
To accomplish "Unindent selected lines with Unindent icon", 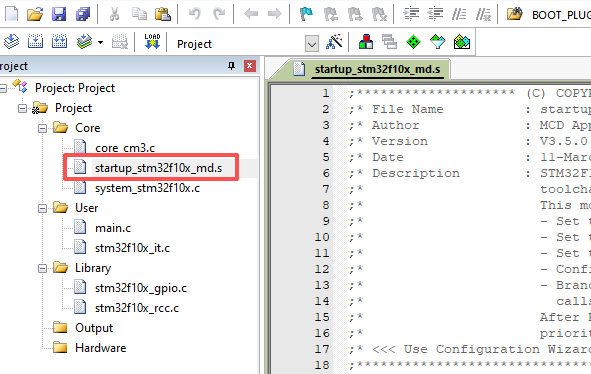I will pos(435,14).
